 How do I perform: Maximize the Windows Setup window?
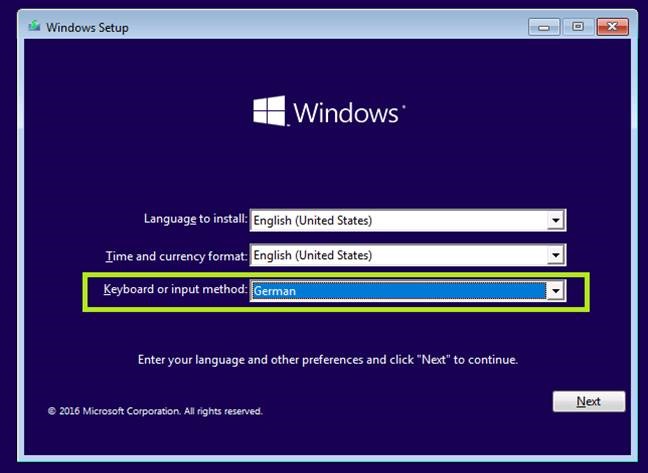click(577, 26)
